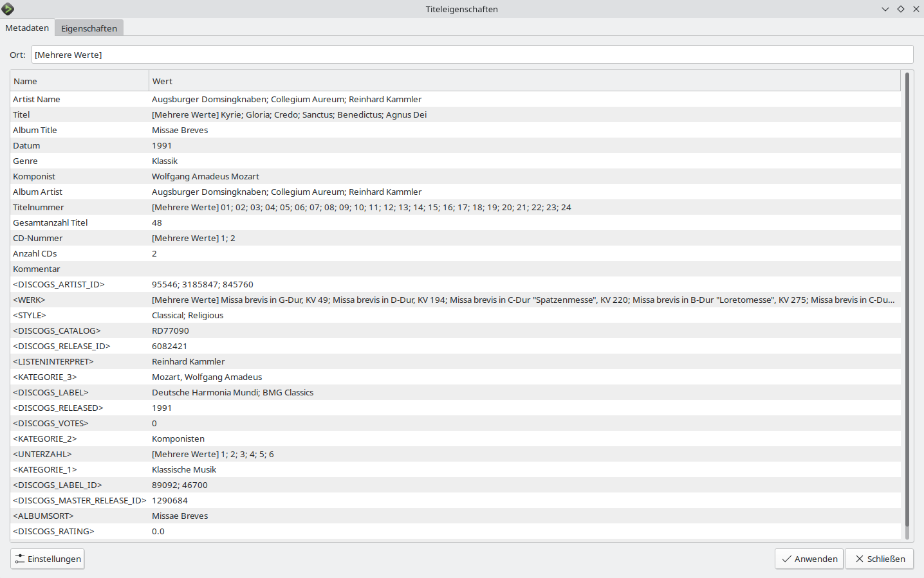Sort by the Wert column header
This screenshot has height=578, width=924.
[524, 81]
